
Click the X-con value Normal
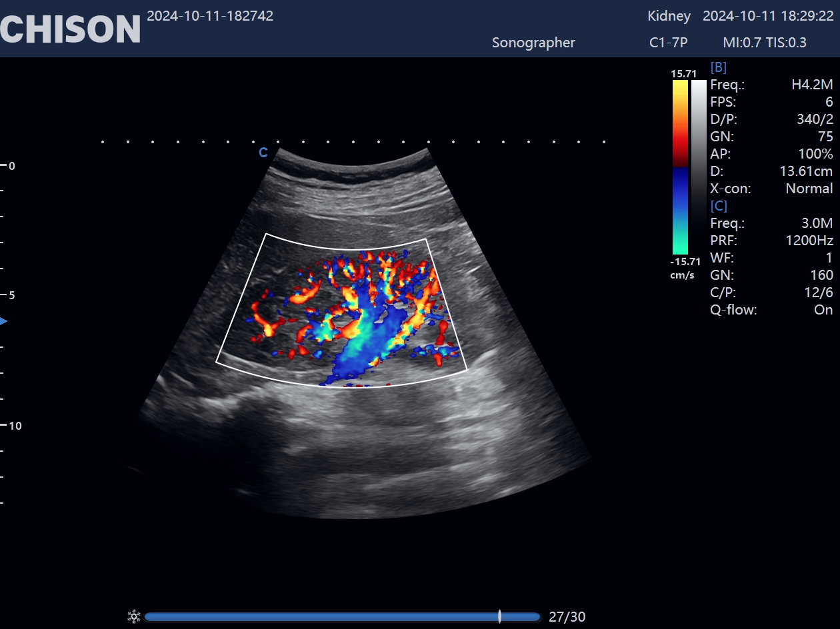(x=809, y=189)
